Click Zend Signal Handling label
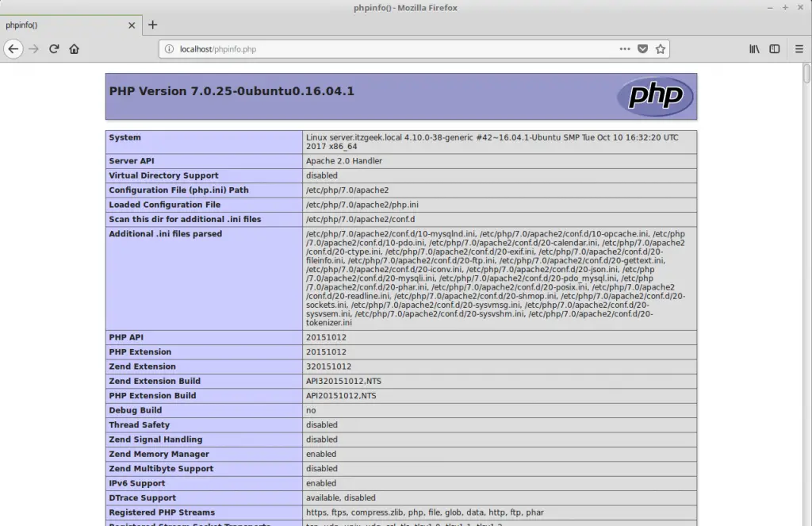 pyautogui.click(x=155, y=439)
